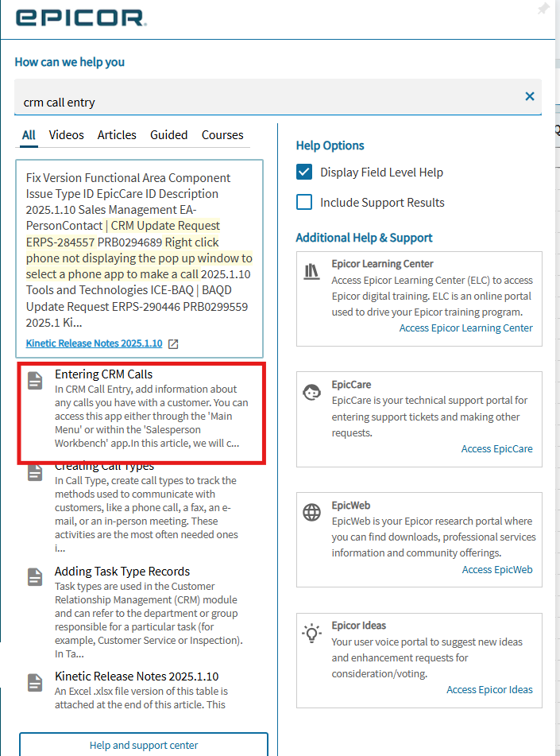Click the Fix Version release notes snippet text

point(139,250)
